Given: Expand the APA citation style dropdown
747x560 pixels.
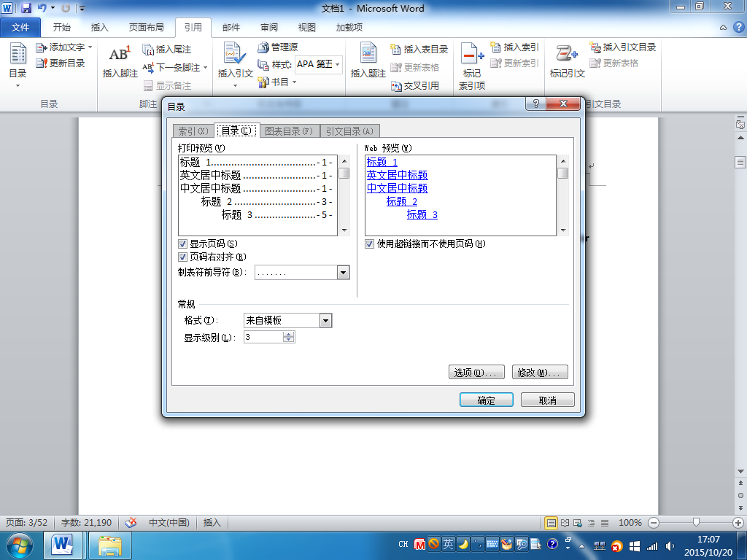Looking at the screenshot, I should pos(337,64).
